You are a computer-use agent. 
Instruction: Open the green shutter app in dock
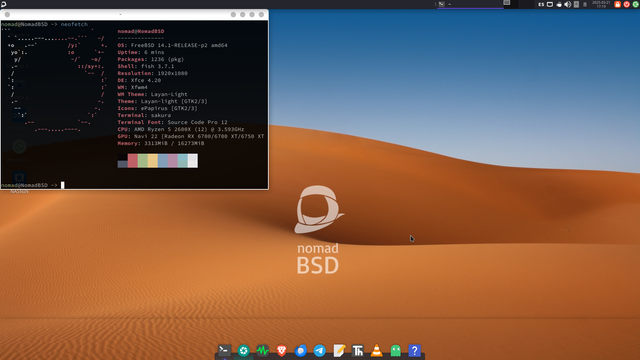[244, 350]
